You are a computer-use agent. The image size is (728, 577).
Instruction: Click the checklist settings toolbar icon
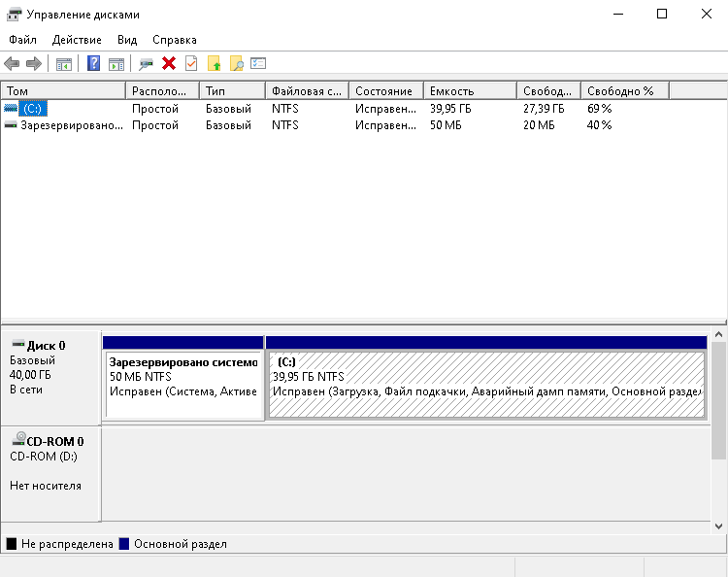pyautogui.click(x=258, y=64)
